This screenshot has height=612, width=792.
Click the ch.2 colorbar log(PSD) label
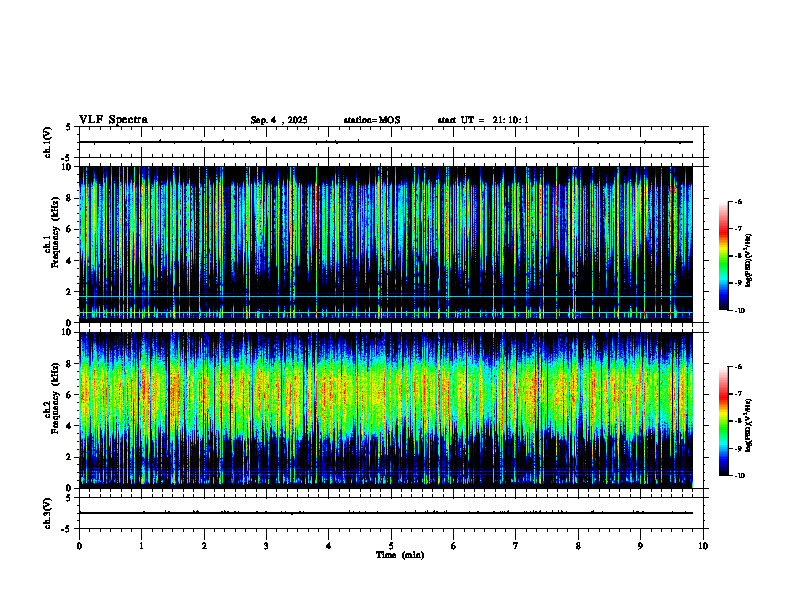(749, 425)
